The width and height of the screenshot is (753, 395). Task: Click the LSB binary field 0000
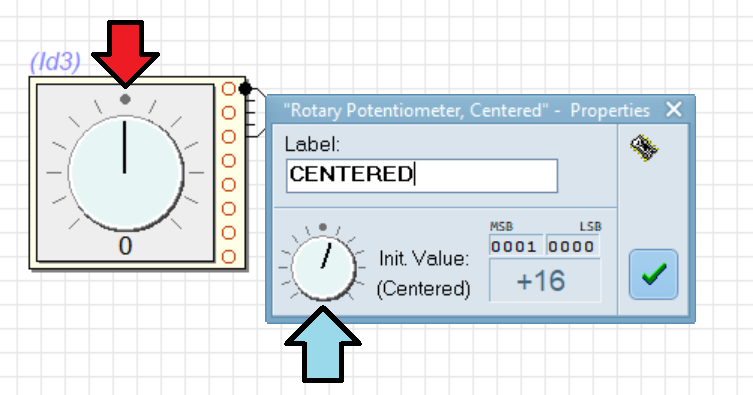[573, 246]
